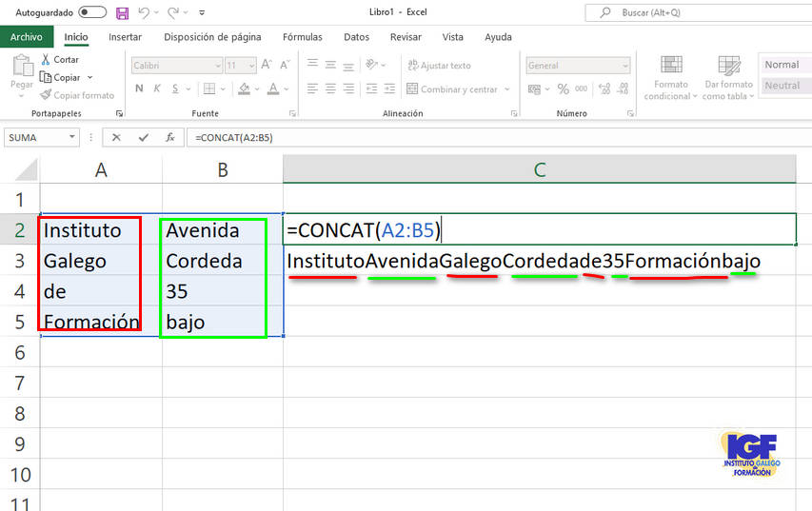Switch to the Fórmulas ribbon tab
Screen dimensions: 812x511
(x=302, y=37)
